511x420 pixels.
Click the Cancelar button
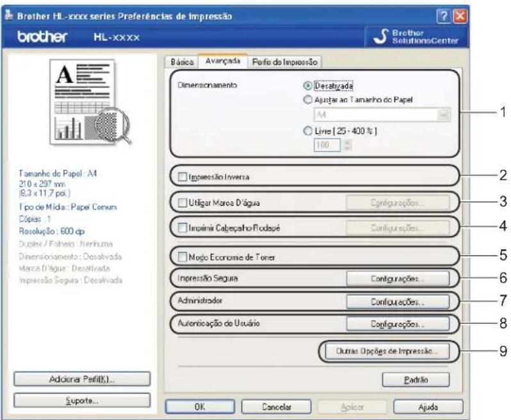pyautogui.click(x=277, y=407)
